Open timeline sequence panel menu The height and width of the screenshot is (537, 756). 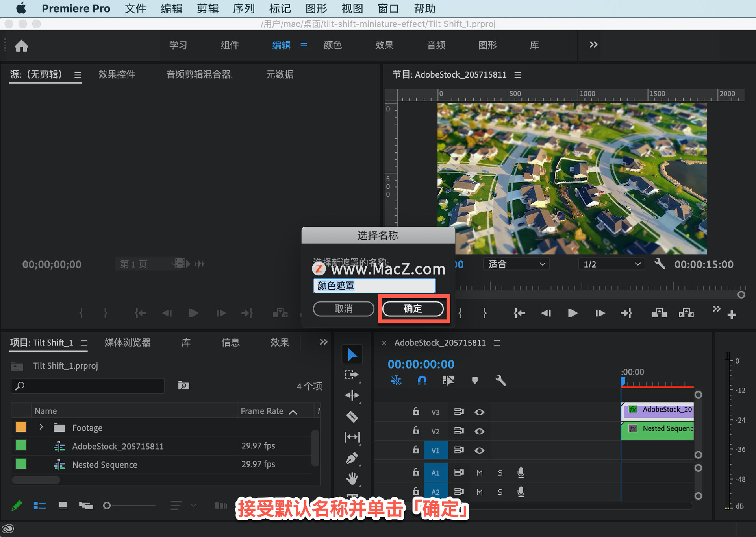(x=497, y=343)
